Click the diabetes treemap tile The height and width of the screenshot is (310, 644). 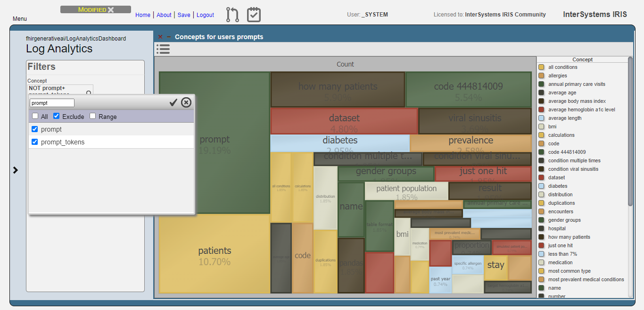click(x=340, y=143)
